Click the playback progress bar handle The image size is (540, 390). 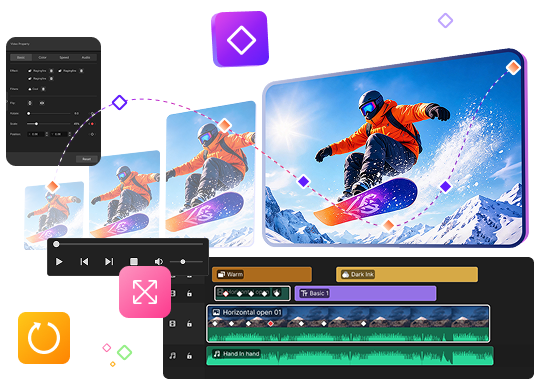pos(56,244)
